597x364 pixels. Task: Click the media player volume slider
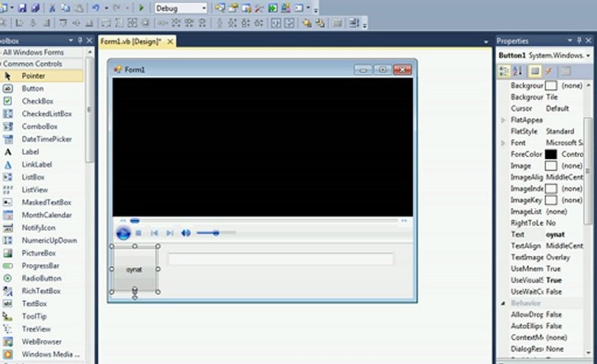click(x=216, y=233)
